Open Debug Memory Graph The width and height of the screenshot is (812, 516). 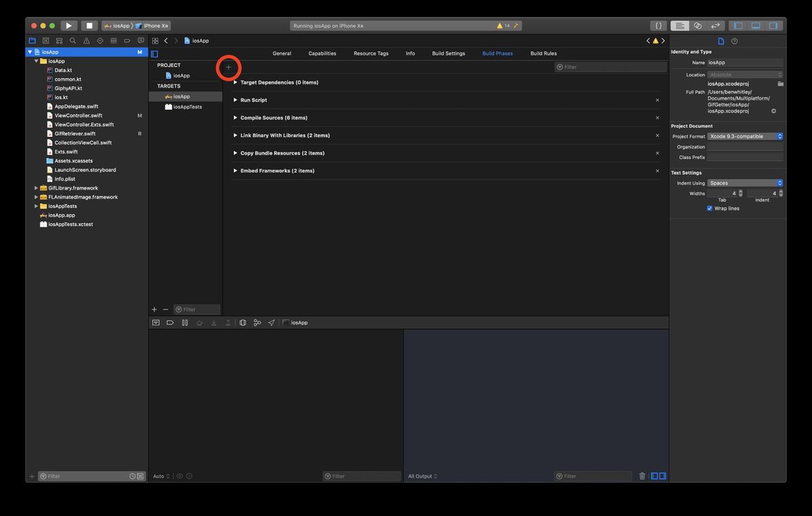257,323
